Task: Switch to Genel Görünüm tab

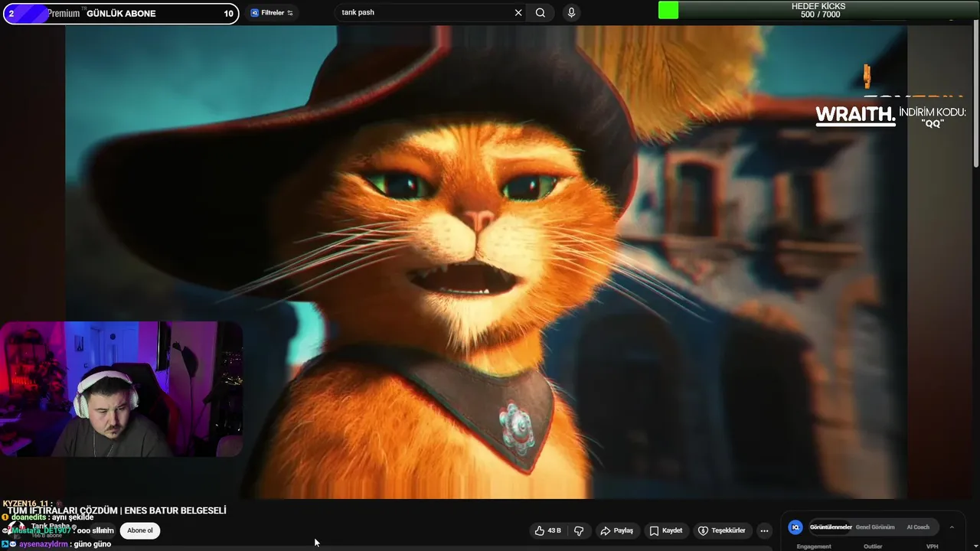Action: click(875, 527)
